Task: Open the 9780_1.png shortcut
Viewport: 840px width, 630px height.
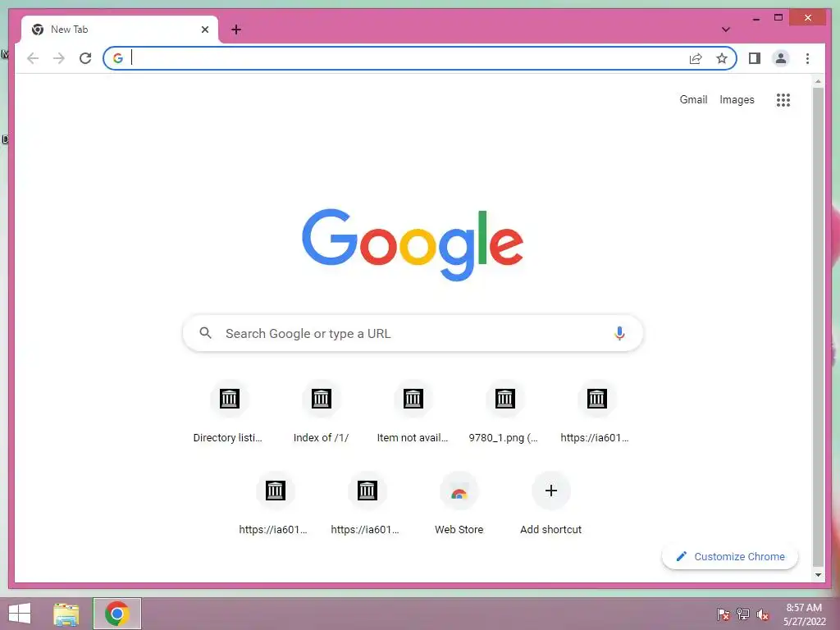Action: pyautogui.click(x=504, y=413)
